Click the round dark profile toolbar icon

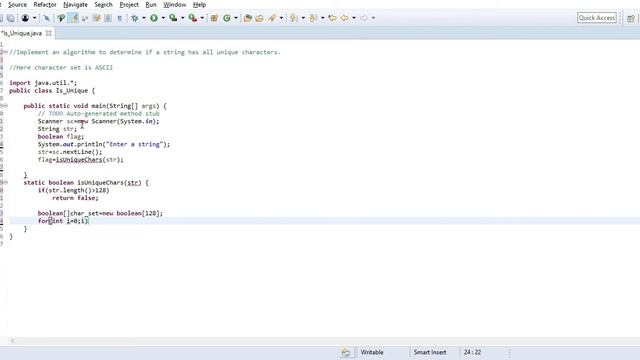click(x=25, y=18)
